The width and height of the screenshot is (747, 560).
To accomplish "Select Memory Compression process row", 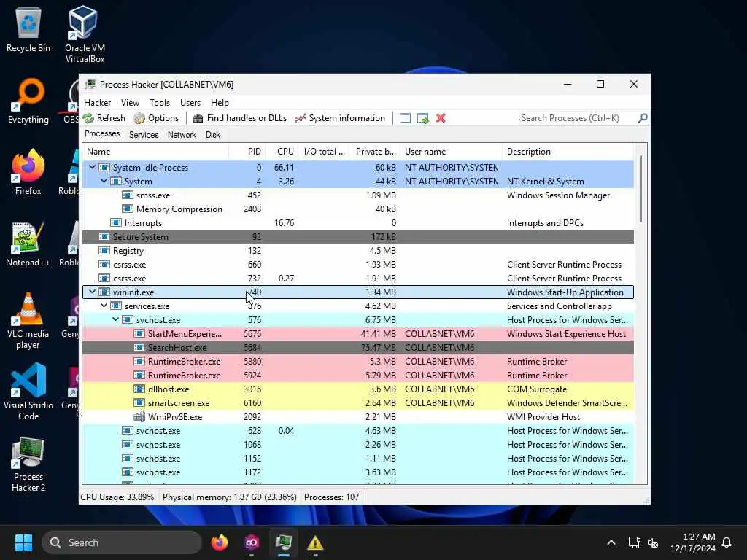I will click(358, 209).
